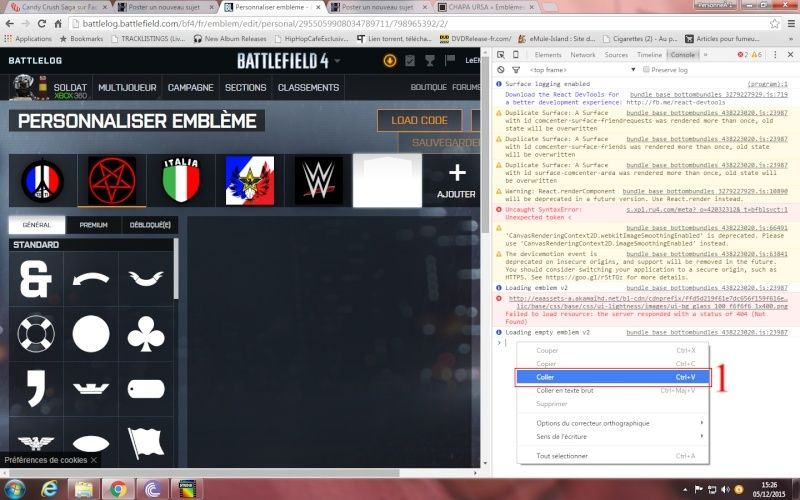Switch to the Sources DevTools tab
The image size is (800, 500).
pyautogui.click(x=616, y=55)
